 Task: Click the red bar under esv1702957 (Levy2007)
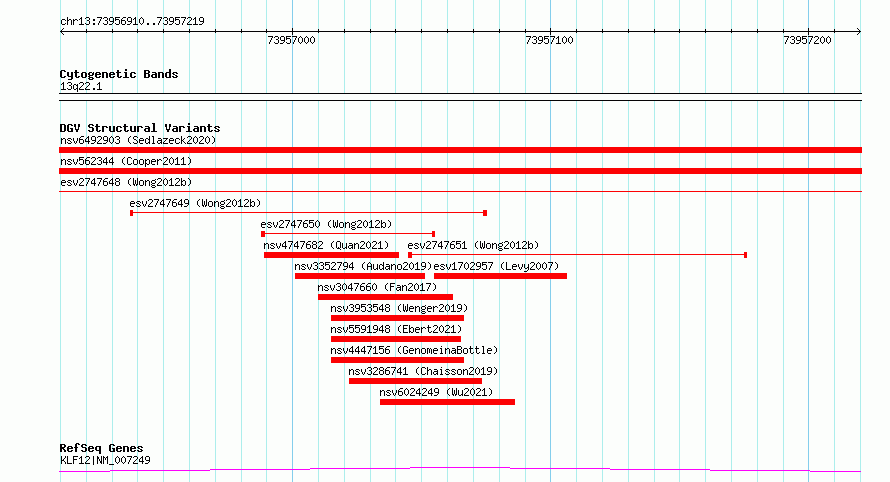pyautogui.click(x=500, y=276)
